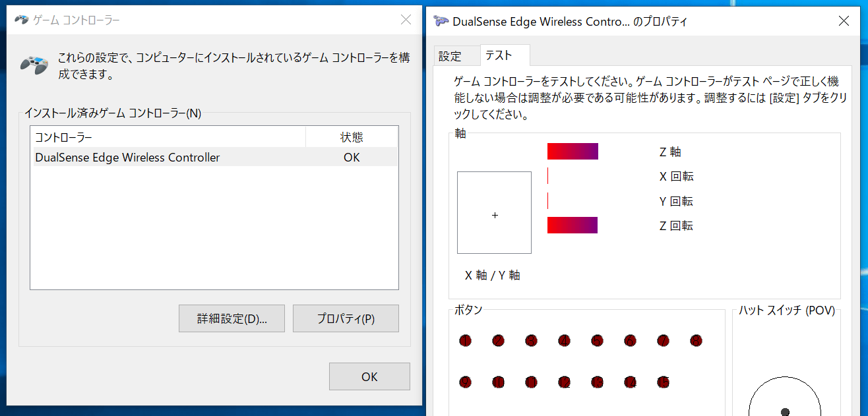Click the X 回転 label
Screen dimensions: 868x416
coord(676,176)
